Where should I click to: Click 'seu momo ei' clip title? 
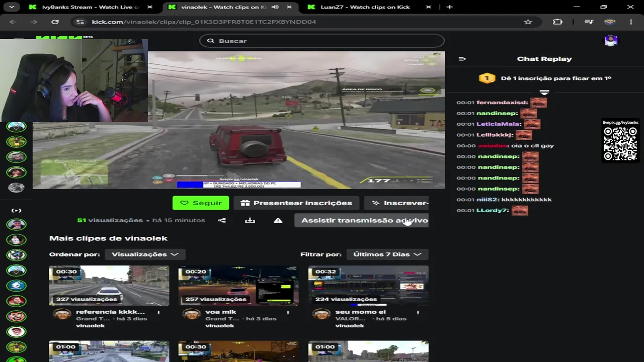tap(361, 312)
